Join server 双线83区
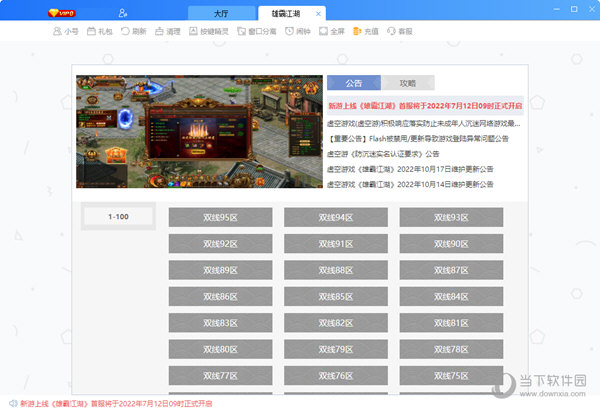Image resolution: width=600 pixels, height=411 pixels. (x=220, y=323)
